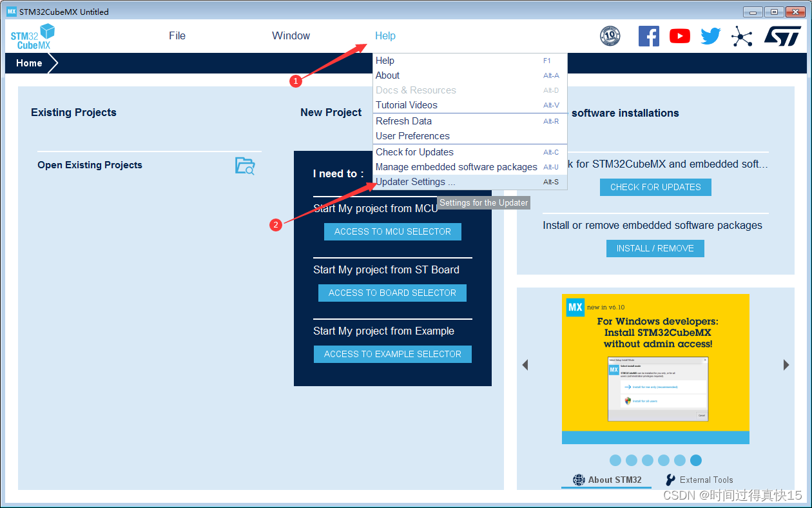
Task: Click the ST logo icon
Action: click(x=782, y=36)
